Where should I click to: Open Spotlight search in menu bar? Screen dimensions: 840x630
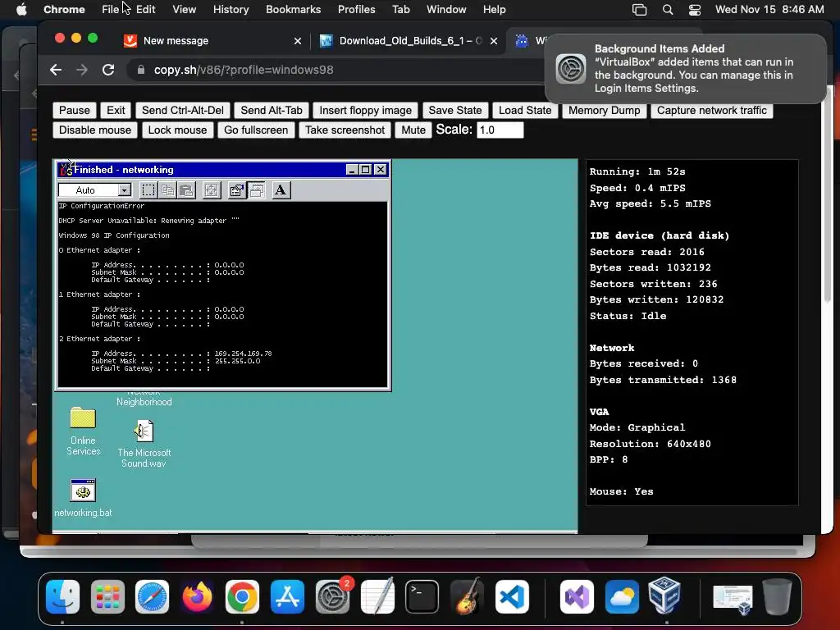pyautogui.click(x=668, y=10)
